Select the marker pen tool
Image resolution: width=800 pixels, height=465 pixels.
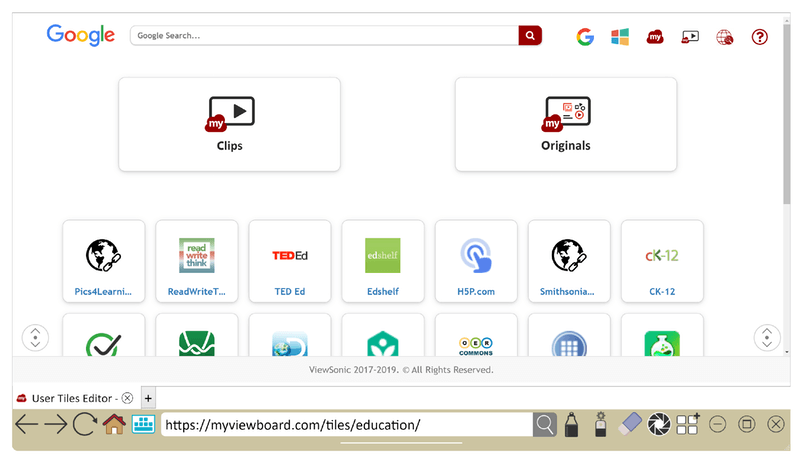(572, 425)
